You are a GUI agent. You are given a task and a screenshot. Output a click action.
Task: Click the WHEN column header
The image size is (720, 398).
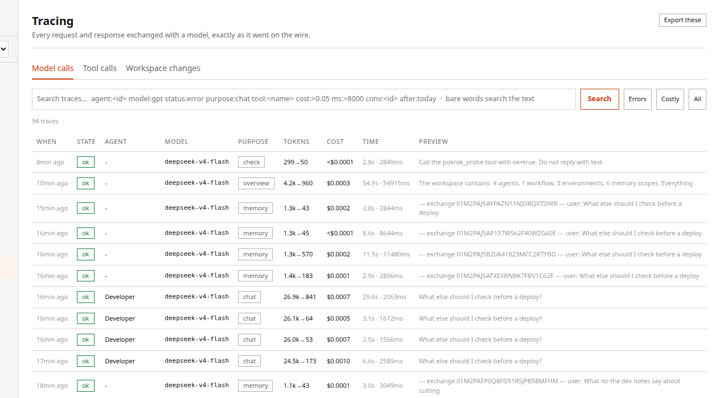[x=46, y=141]
